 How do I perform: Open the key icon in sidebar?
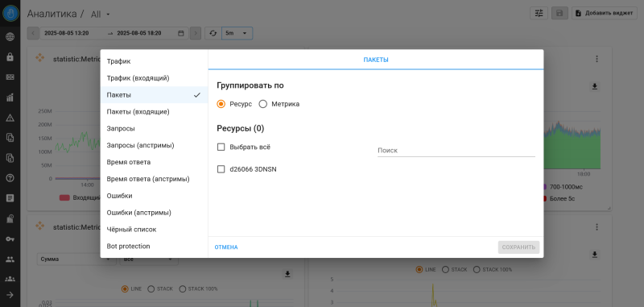tap(10, 239)
